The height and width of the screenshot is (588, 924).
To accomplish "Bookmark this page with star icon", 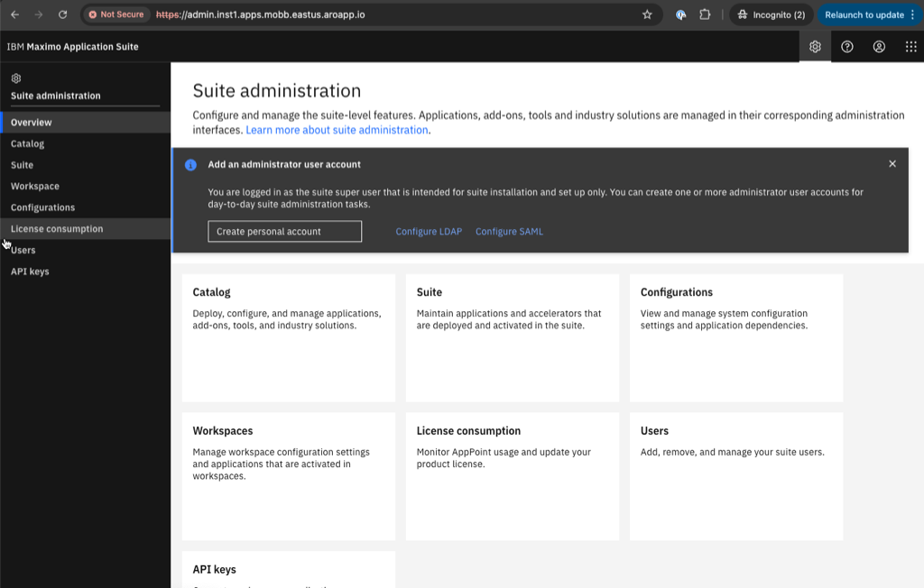I will tap(647, 14).
